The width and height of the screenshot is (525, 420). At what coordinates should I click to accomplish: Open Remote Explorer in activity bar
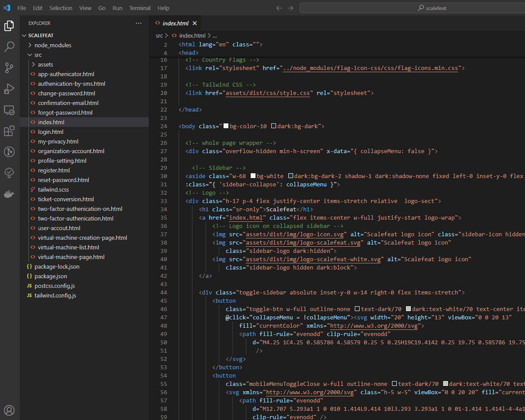coord(9,110)
